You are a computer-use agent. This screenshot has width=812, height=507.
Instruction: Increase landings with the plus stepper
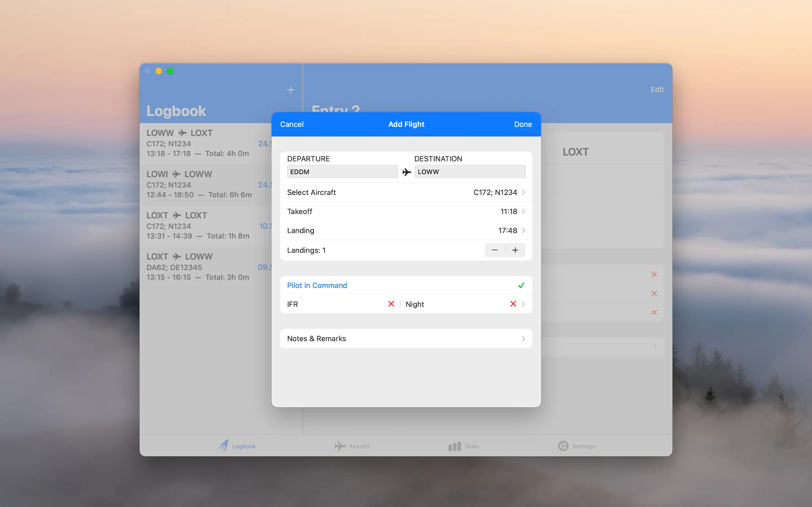point(515,250)
